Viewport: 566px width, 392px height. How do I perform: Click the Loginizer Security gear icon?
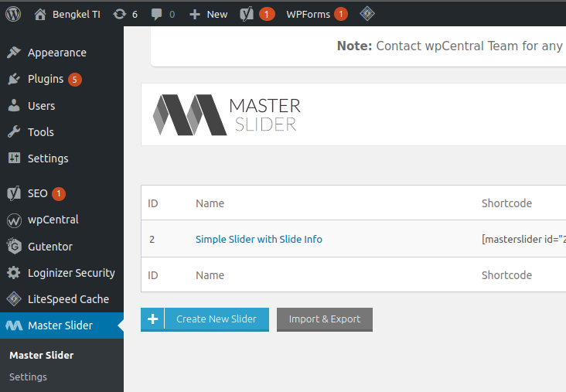(14, 273)
